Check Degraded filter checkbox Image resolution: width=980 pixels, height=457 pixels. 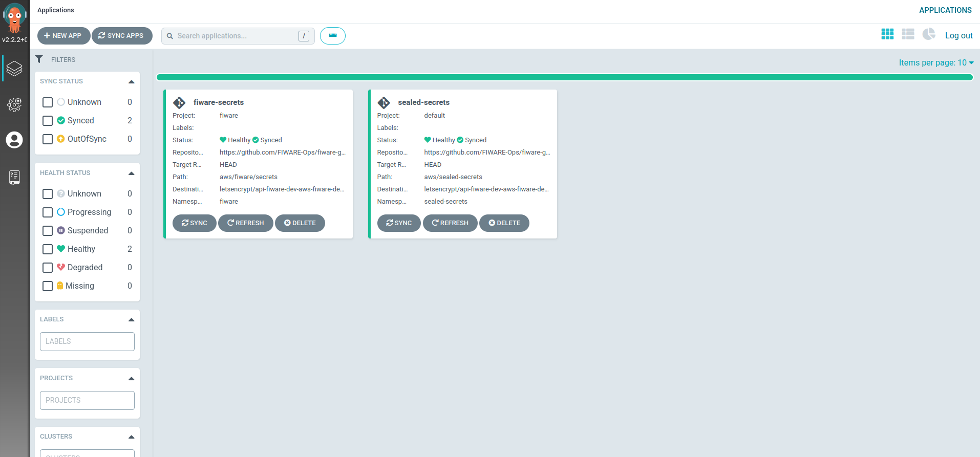click(48, 268)
